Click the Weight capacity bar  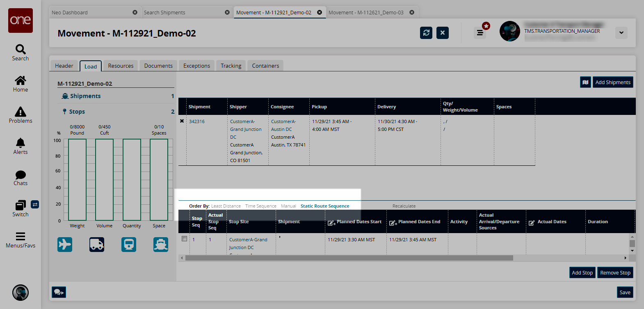pyautogui.click(x=77, y=180)
